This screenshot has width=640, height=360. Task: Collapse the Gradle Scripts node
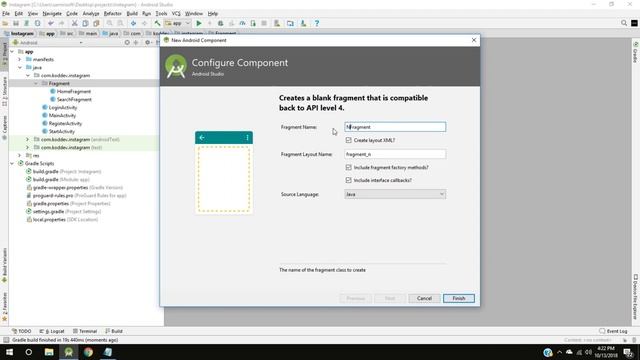click(x=12, y=163)
